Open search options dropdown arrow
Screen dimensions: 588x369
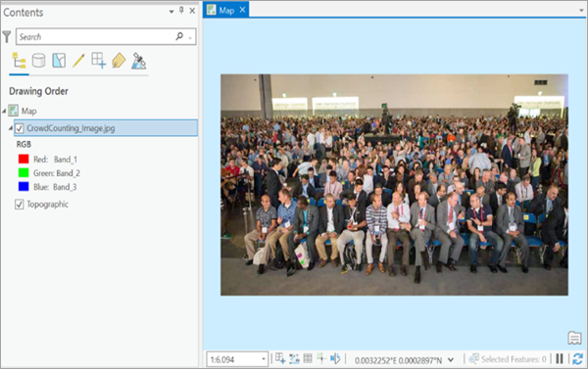(x=190, y=38)
